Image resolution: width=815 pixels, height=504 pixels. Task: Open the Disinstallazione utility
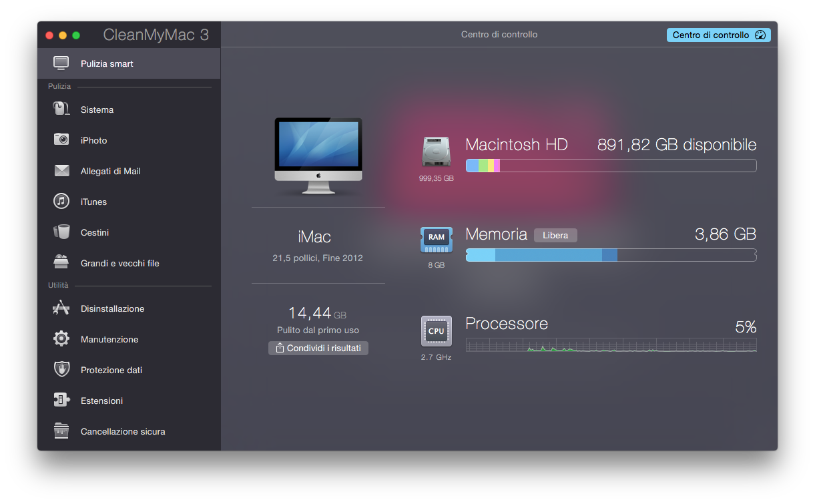[129, 308]
